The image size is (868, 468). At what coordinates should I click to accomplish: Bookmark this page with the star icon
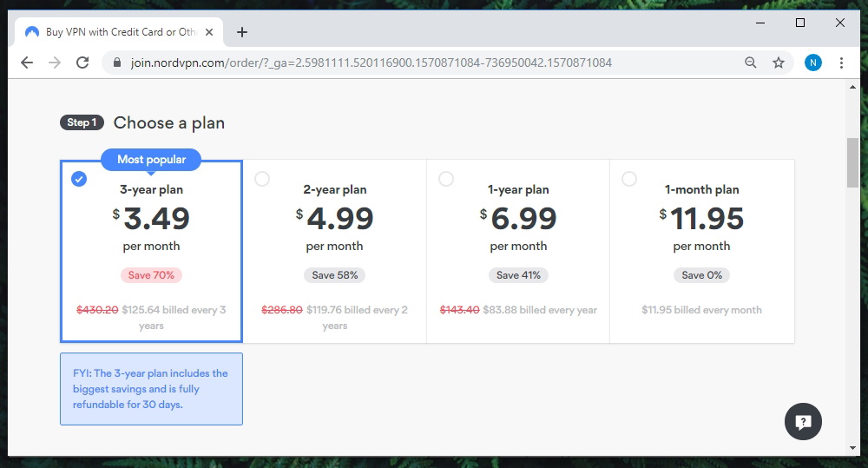coord(779,63)
